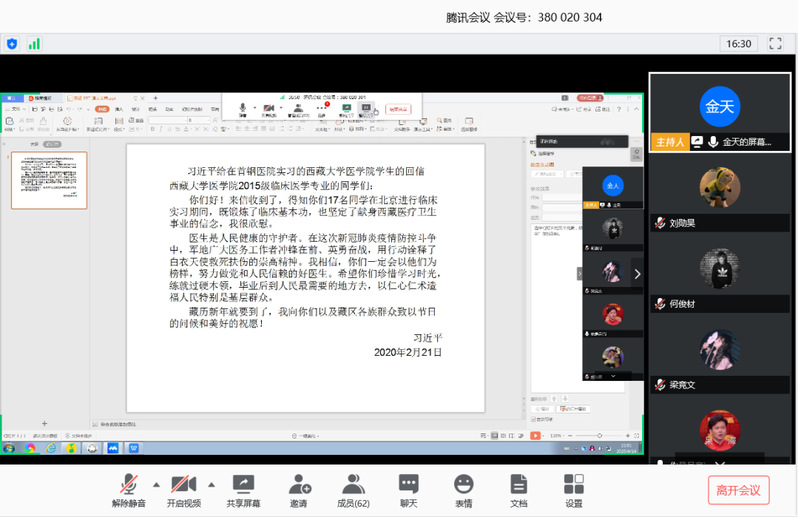Select host 金天 video tile

coord(719,111)
